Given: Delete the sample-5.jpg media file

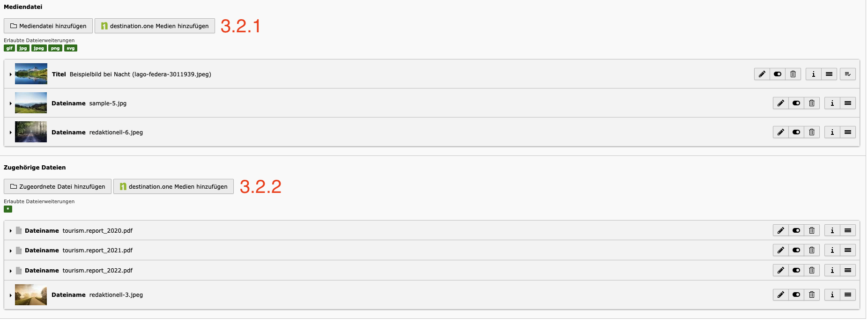Looking at the screenshot, I should point(812,103).
